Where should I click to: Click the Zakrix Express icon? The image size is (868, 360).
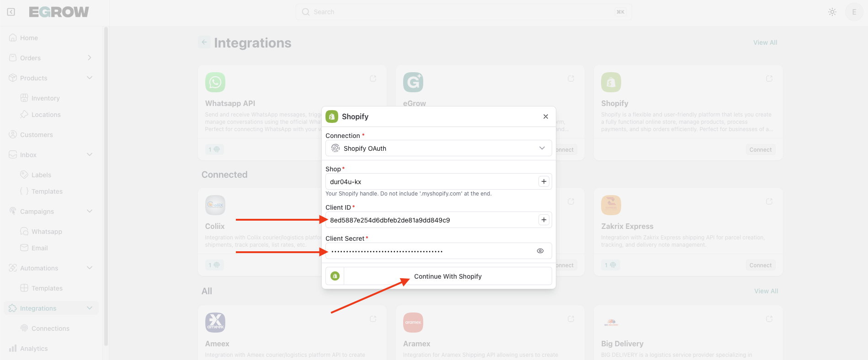coord(611,205)
